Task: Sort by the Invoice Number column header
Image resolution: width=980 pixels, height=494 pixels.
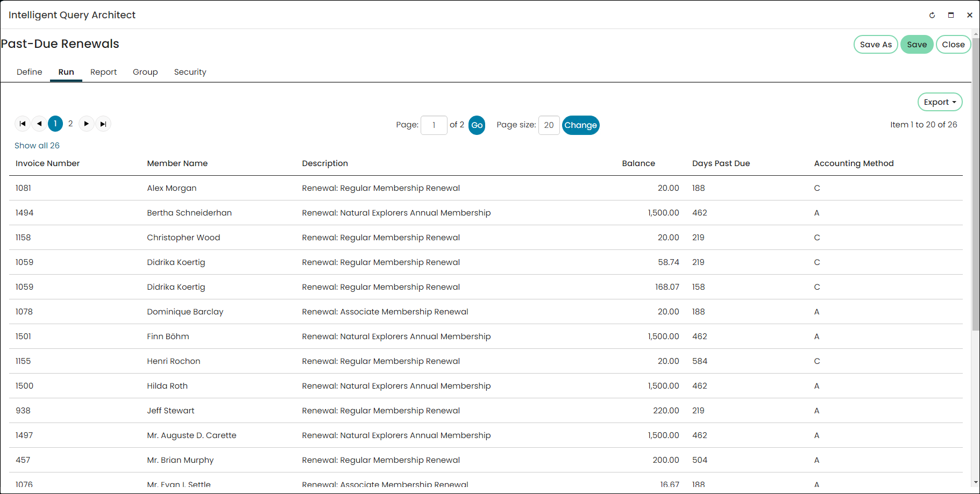Action: click(47, 163)
